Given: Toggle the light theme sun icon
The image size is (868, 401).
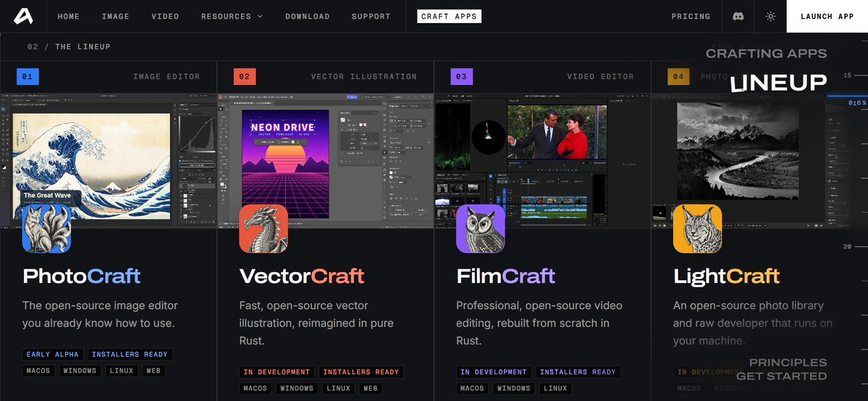Looking at the screenshot, I should 770,16.
